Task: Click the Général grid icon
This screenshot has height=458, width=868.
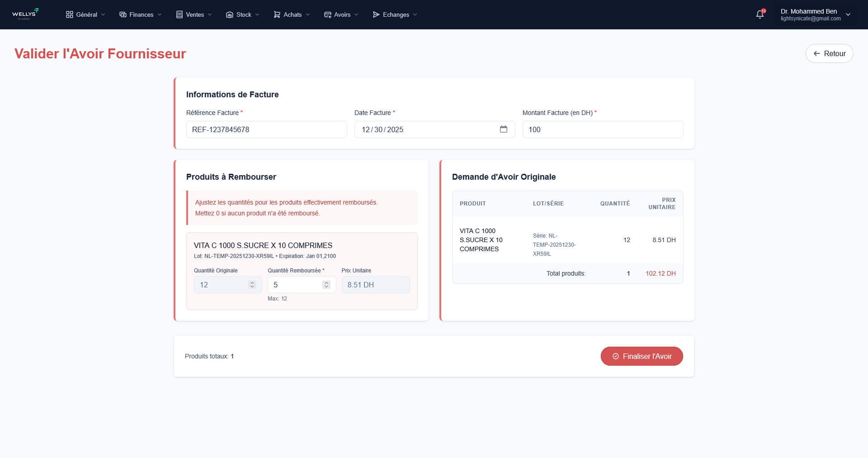Action: pos(70,14)
